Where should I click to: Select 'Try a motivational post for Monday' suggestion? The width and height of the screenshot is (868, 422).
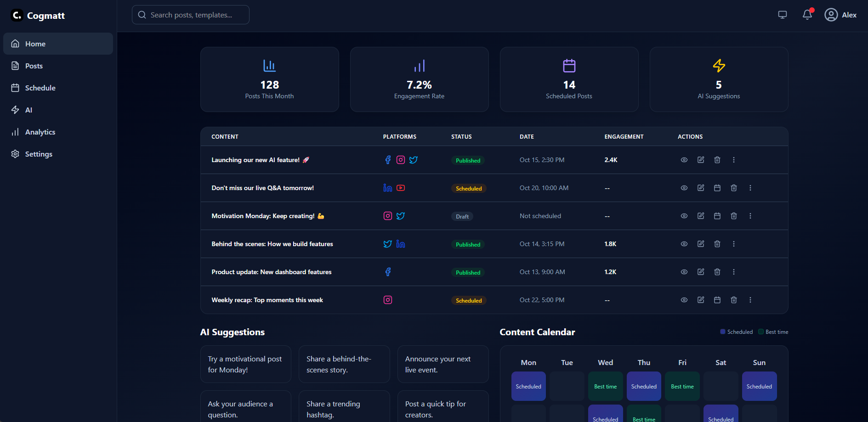(x=245, y=364)
